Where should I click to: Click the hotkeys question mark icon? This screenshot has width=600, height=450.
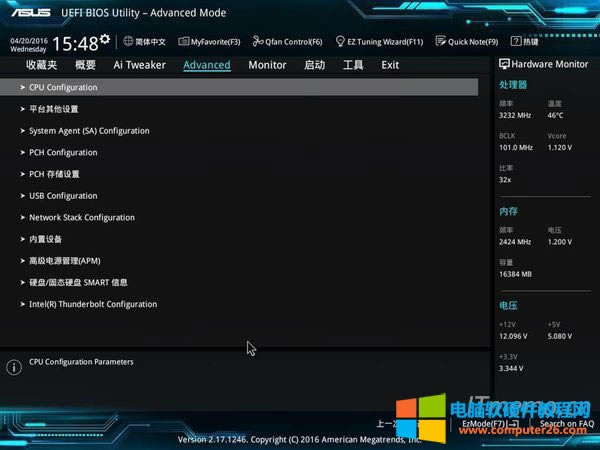(516, 41)
